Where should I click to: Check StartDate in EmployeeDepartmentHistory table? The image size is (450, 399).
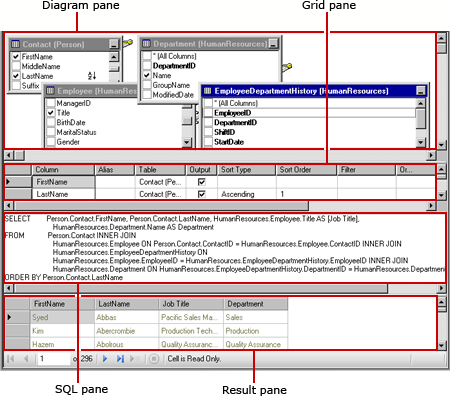coord(208,142)
